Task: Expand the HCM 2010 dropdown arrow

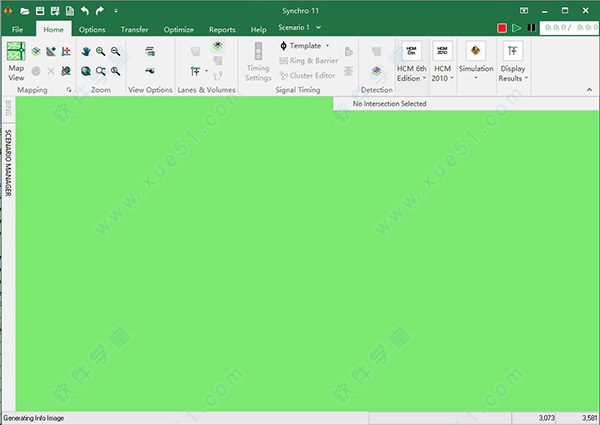Action: pyautogui.click(x=452, y=78)
